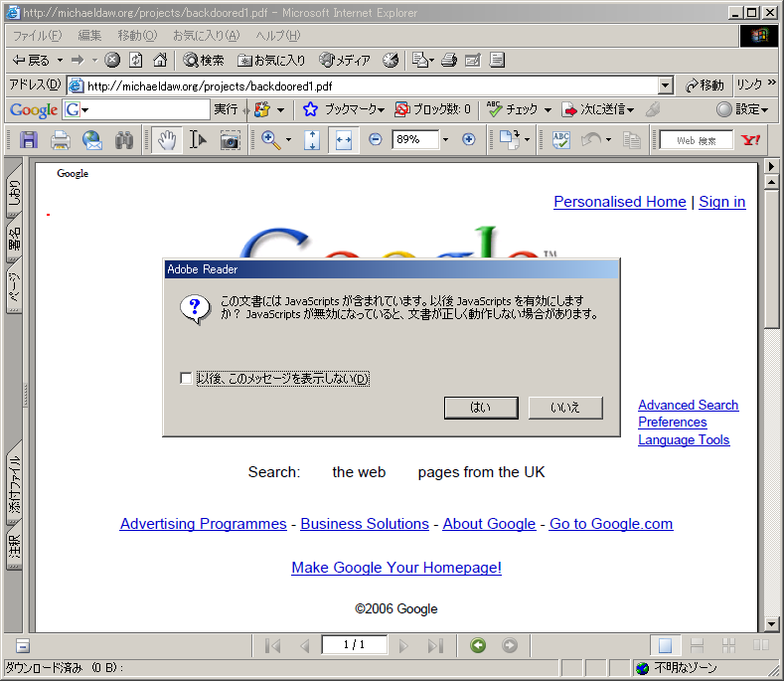
Task: Select the Hand tool
Action: pos(167,139)
